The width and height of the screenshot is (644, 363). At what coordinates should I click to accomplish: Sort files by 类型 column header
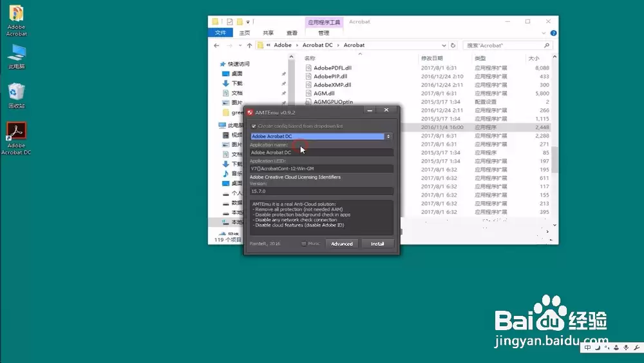[x=480, y=59]
